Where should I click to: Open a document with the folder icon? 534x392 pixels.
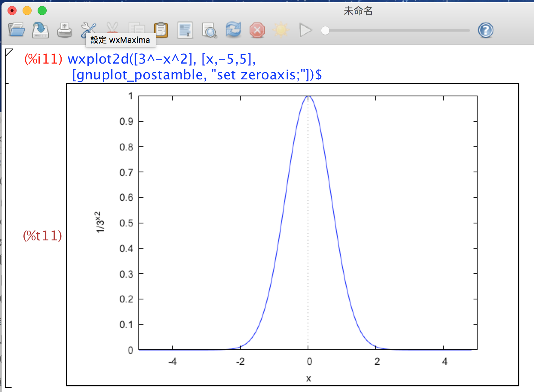17,30
